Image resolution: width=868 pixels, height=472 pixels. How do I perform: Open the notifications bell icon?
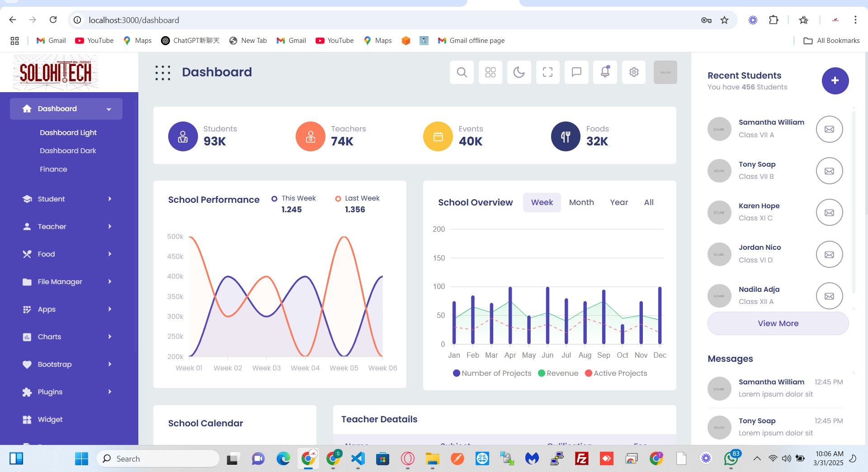click(605, 72)
